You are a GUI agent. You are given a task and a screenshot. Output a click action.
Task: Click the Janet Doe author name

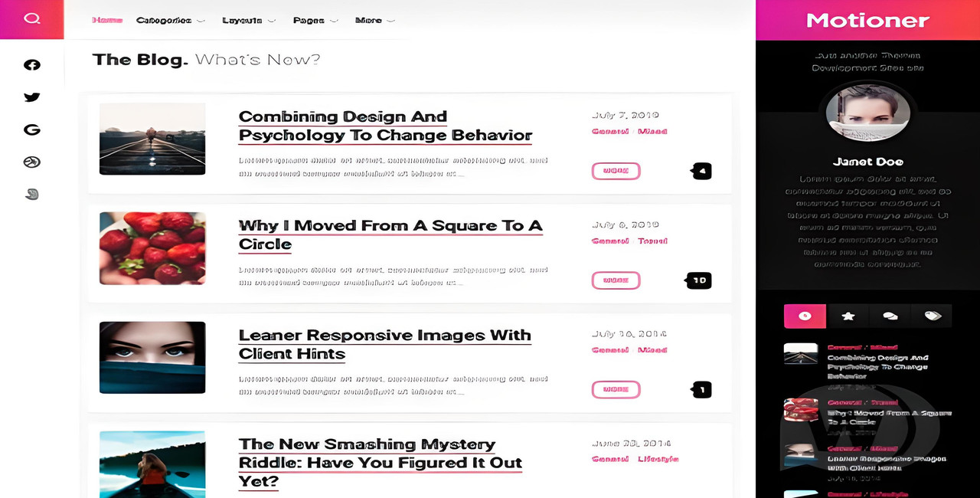coord(868,162)
